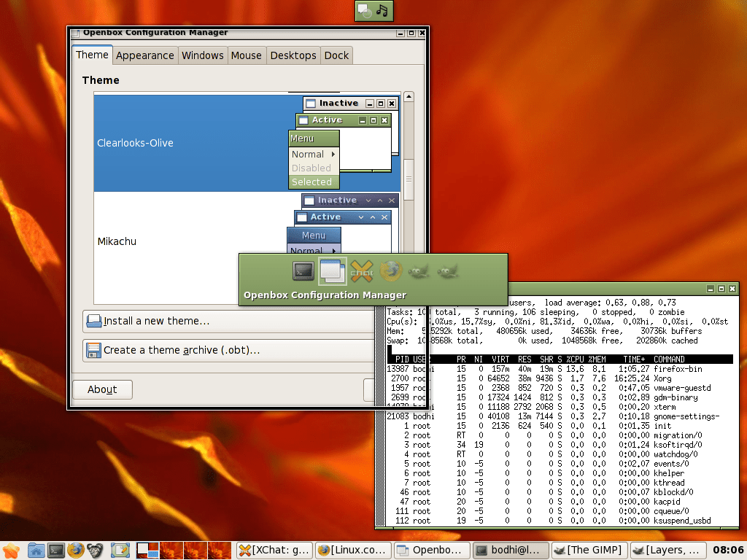Click Create a theme archive (.obt) button
The height and width of the screenshot is (560, 747).
(228, 350)
